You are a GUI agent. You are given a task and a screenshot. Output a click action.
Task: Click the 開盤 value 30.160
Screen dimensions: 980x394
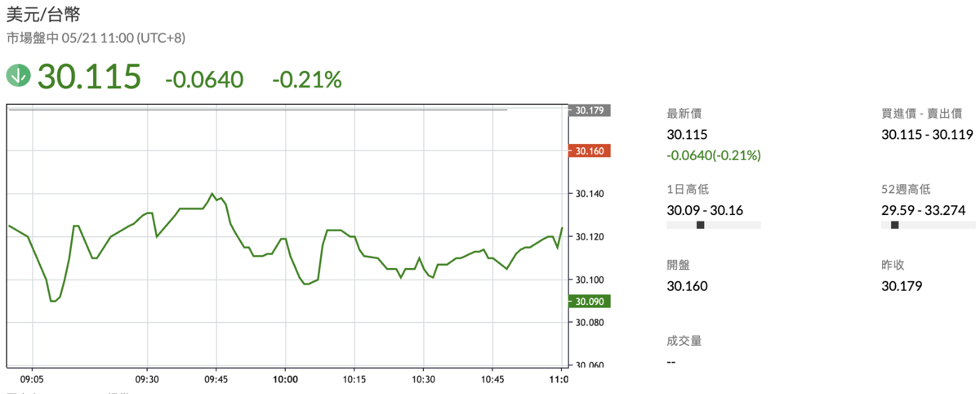click(687, 286)
